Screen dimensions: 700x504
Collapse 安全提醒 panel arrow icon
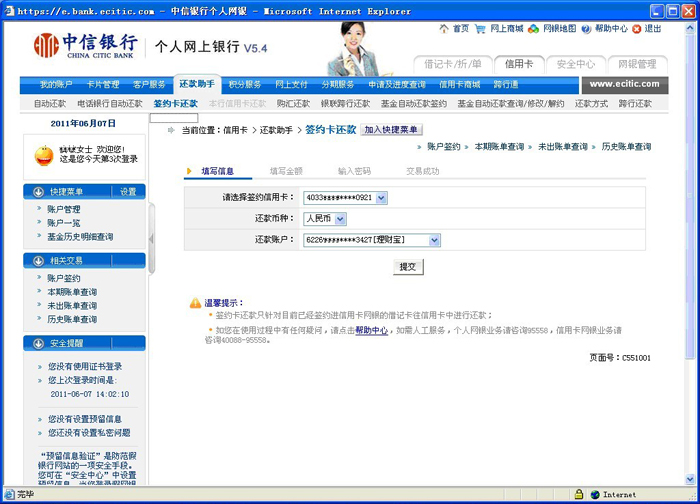(39, 344)
